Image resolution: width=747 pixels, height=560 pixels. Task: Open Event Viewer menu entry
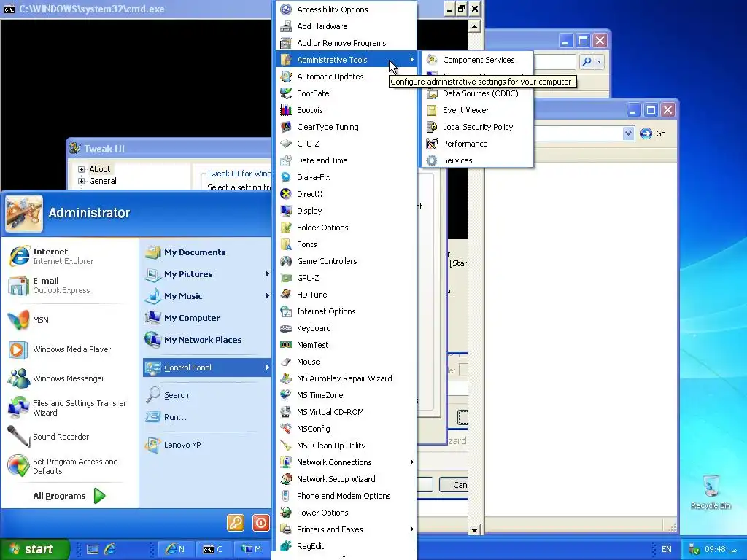pyautogui.click(x=477, y=110)
